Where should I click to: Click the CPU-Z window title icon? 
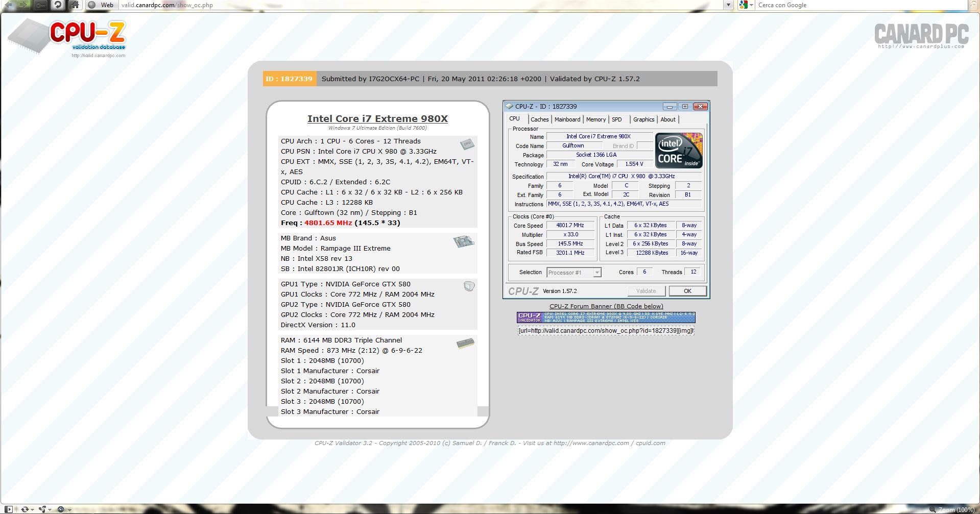[509, 106]
